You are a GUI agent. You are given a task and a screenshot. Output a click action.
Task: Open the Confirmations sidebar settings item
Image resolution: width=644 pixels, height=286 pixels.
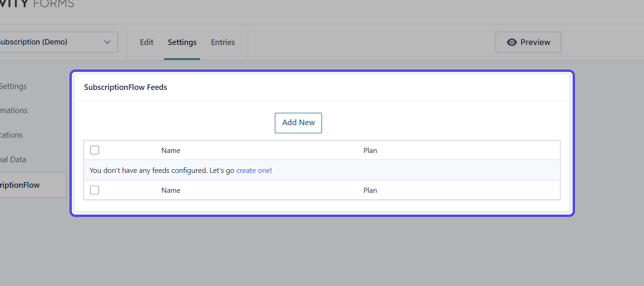click(x=14, y=110)
